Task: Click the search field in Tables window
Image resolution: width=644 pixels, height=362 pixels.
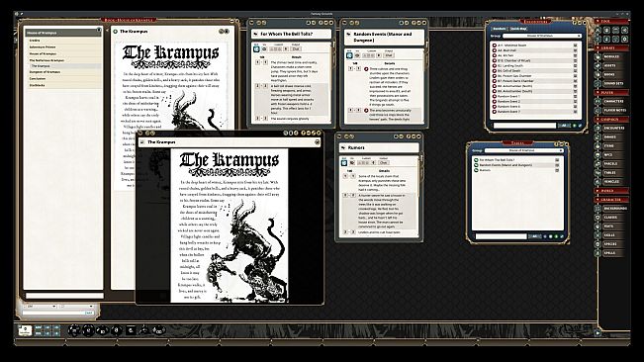Action: coord(501,236)
